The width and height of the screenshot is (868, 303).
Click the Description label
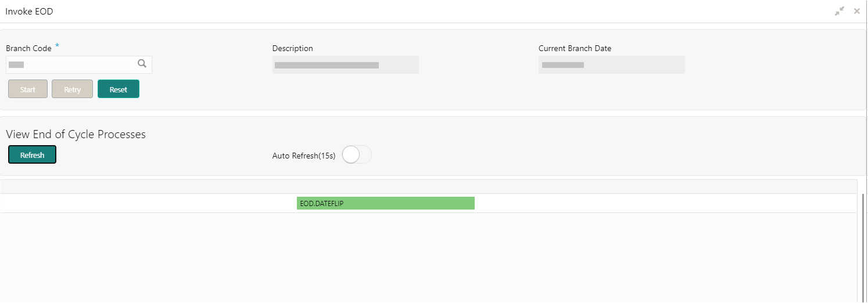pyautogui.click(x=292, y=49)
